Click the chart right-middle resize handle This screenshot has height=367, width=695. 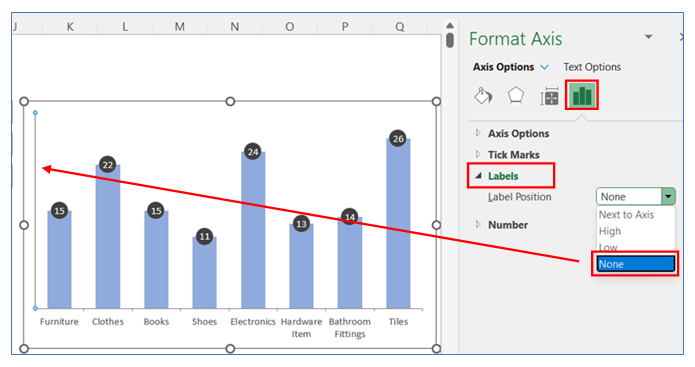436,225
